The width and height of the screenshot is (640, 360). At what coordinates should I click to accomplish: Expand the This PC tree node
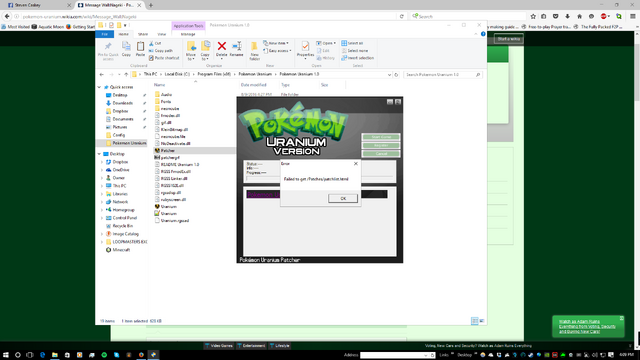click(x=102, y=186)
